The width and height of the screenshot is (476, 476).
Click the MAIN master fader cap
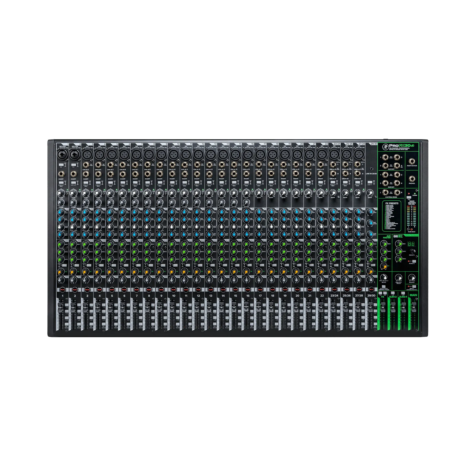413,307
